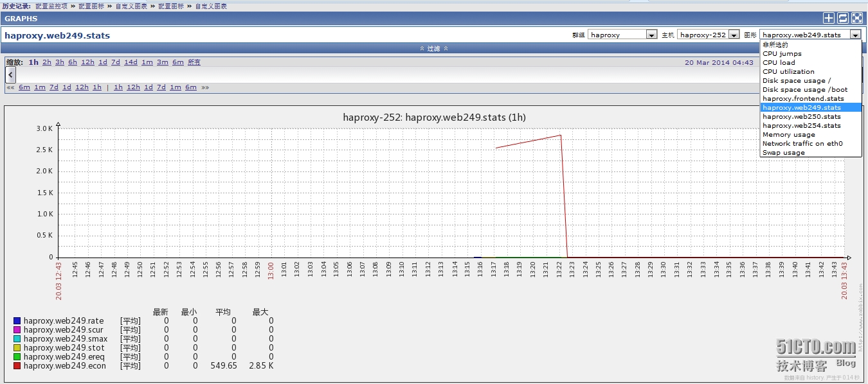
Task: Choose Memory usage graph option
Action: 810,135
